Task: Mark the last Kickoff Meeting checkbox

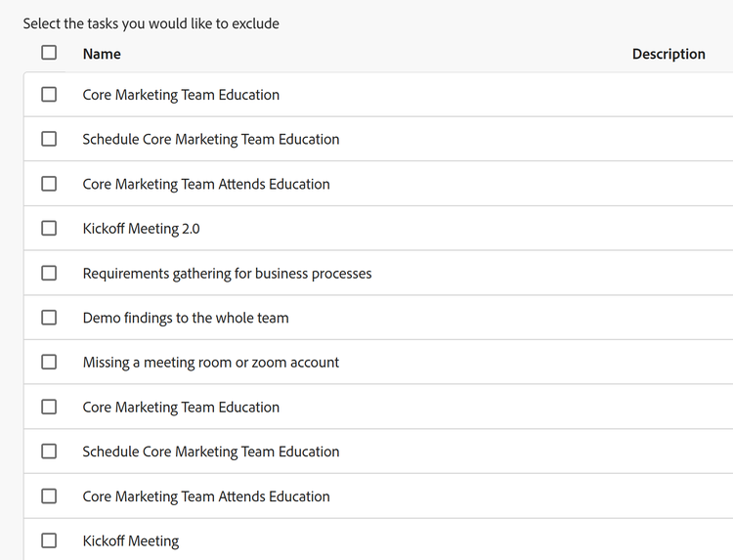Action: 49,540
